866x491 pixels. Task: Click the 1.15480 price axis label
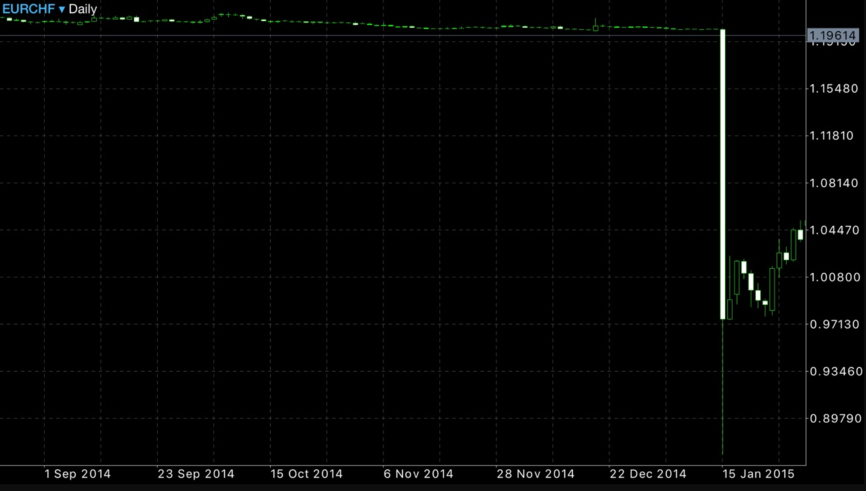(x=834, y=88)
